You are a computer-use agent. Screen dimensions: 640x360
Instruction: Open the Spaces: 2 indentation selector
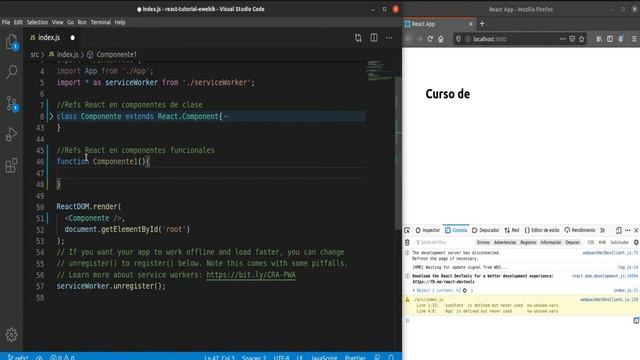click(253, 357)
